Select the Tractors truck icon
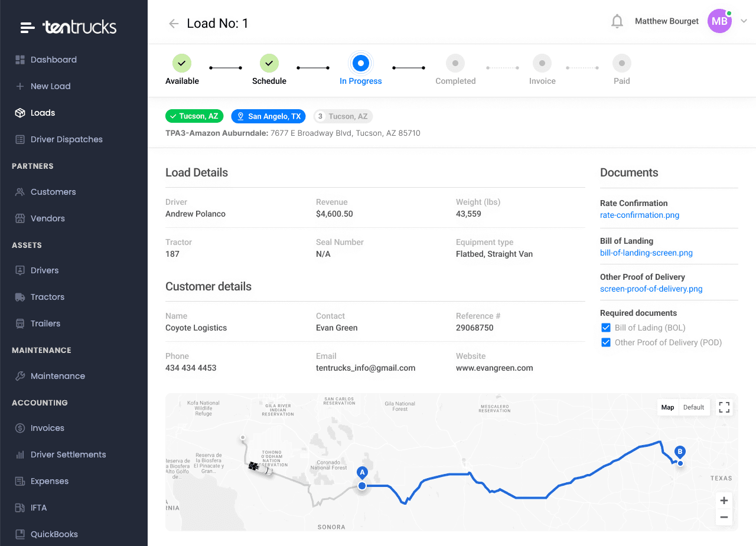The height and width of the screenshot is (546, 756). pos(21,296)
